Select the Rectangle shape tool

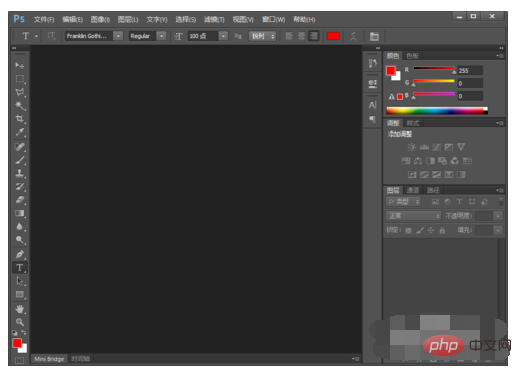(x=20, y=295)
